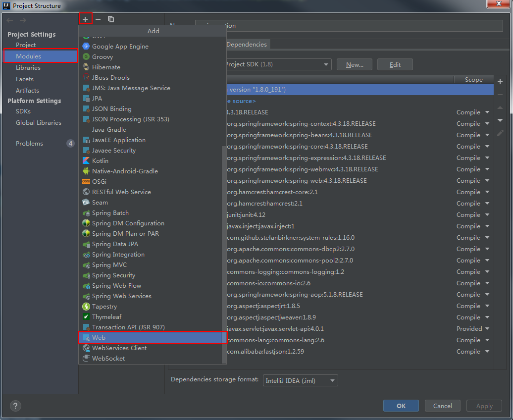
Task: Open scope dropdown for aspectjweaver:1.8.9
Action: point(487,317)
